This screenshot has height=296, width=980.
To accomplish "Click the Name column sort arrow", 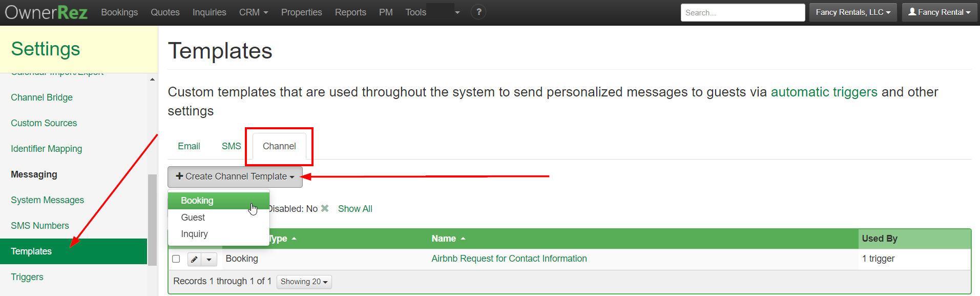I will pyautogui.click(x=463, y=239).
